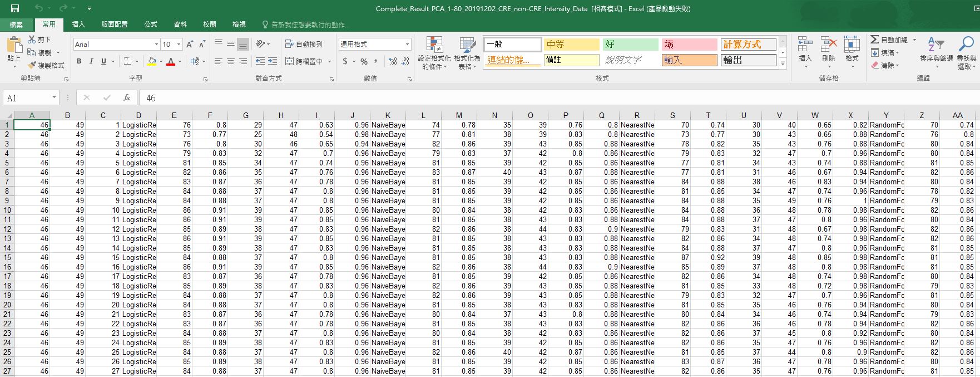
Task: Apply the 好 (Good) cell style
Action: coord(630,45)
